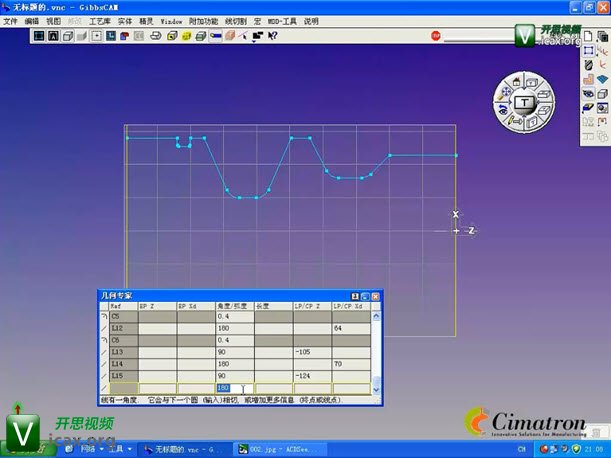The height and width of the screenshot is (458, 611).
Task: Select row L13 in geometry expert table
Action: click(x=122, y=352)
